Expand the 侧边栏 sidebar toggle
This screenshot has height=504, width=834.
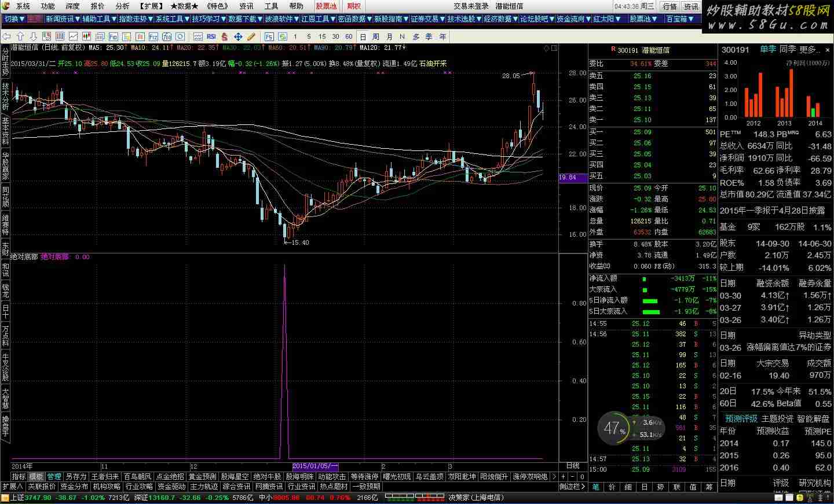pyautogui.click(x=573, y=487)
